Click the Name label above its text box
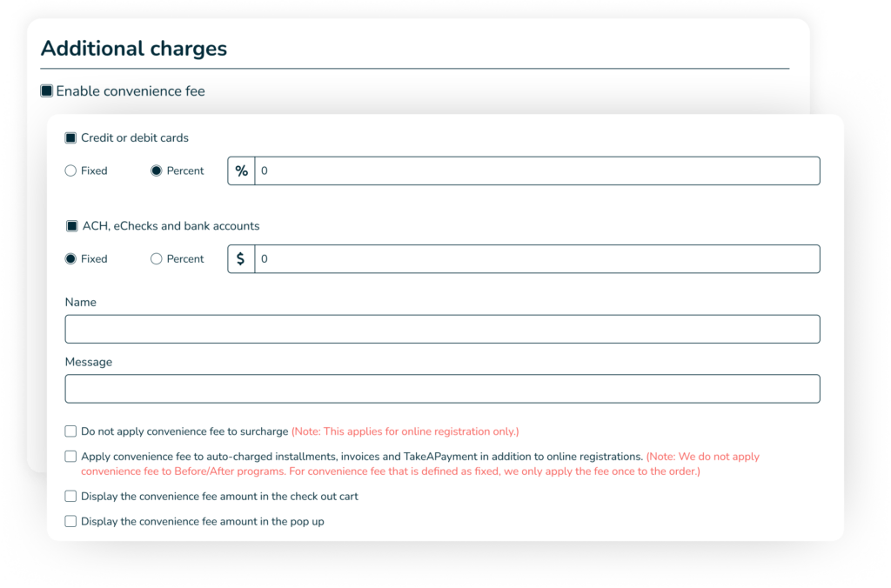891x588 pixels. [x=80, y=302]
